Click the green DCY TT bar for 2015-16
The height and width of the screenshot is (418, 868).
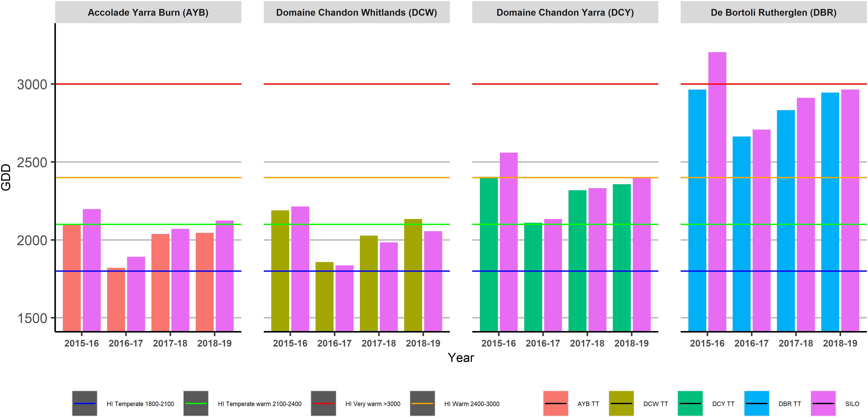coord(489,254)
